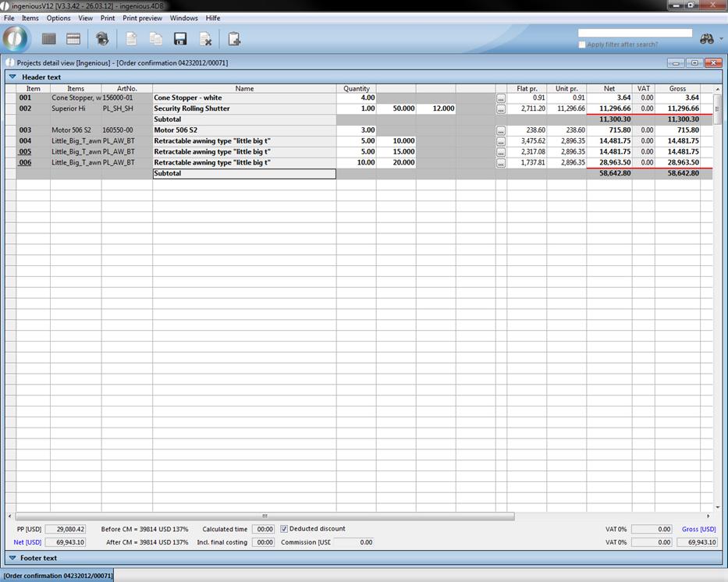Click ellipsis button on Motor 506 S2 row

tap(501, 130)
